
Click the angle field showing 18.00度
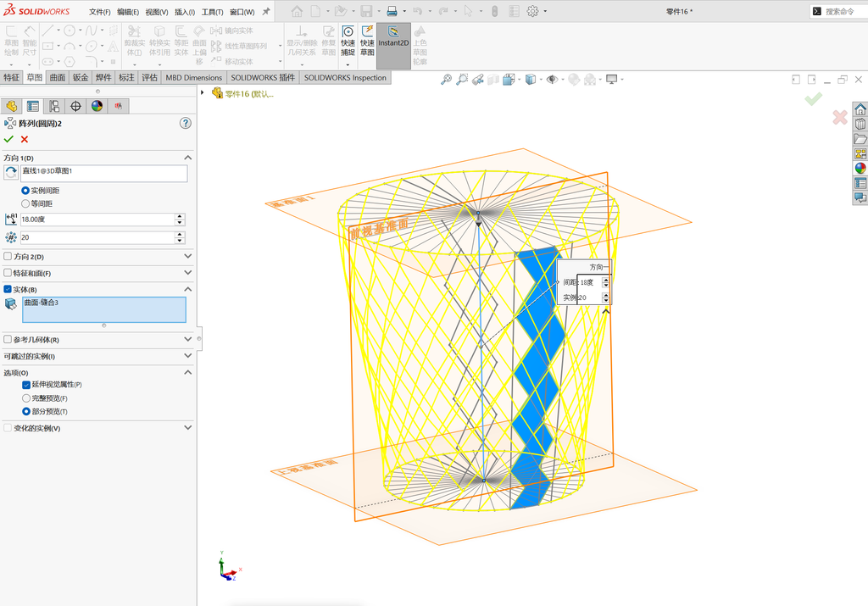tap(97, 220)
